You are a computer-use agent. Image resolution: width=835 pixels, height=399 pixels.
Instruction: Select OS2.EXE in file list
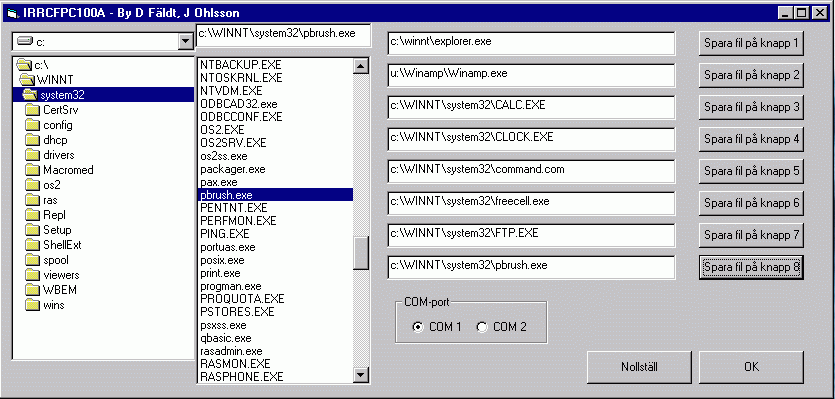point(275,129)
